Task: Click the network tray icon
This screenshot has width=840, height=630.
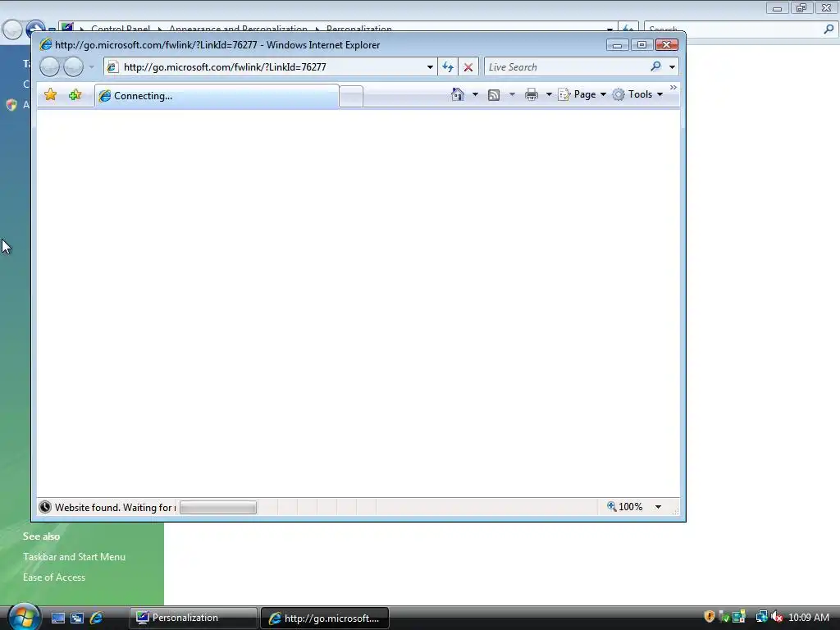Action: [761, 617]
